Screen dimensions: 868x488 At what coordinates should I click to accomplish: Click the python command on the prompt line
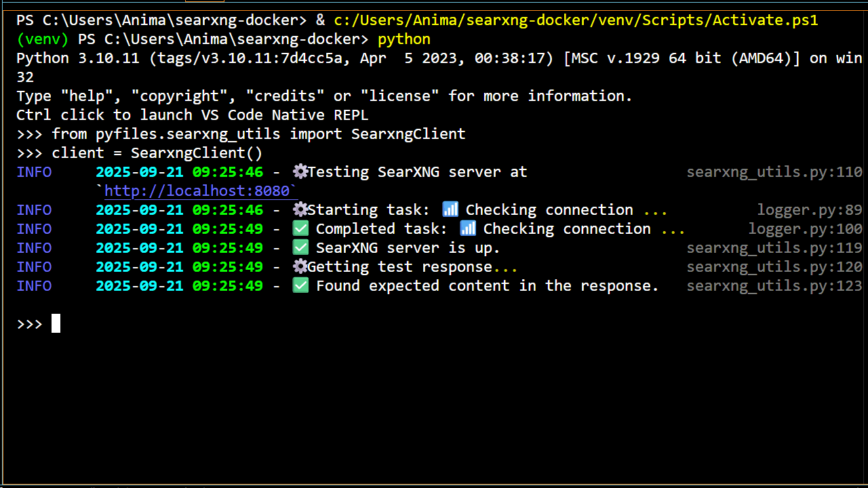[403, 39]
